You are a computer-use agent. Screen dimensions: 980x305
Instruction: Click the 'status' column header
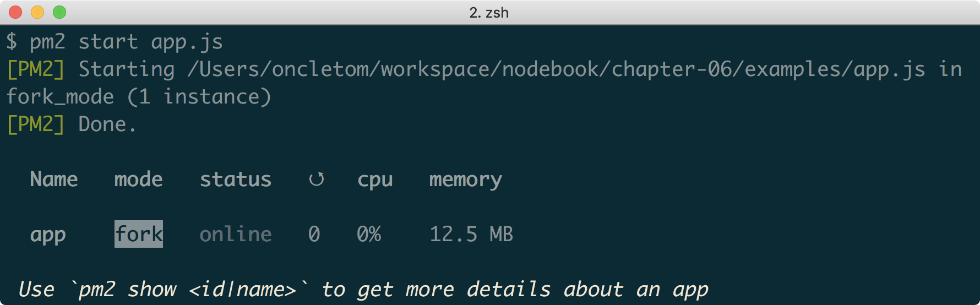[236, 179]
